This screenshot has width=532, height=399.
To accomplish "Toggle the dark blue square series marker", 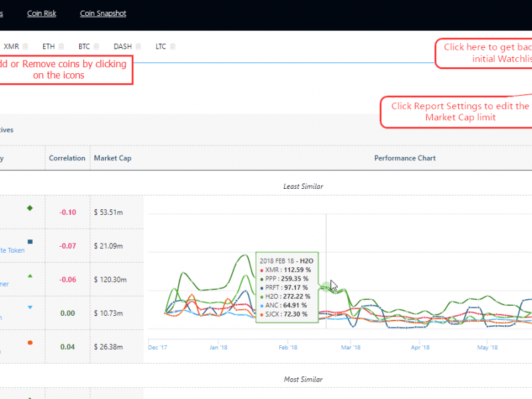I will [x=30, y=241].
